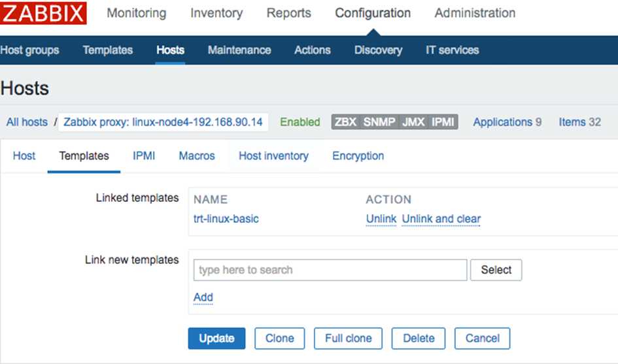The image size is (618, 364).
Task: Focus the template search input field
Action: coord(330,270)
